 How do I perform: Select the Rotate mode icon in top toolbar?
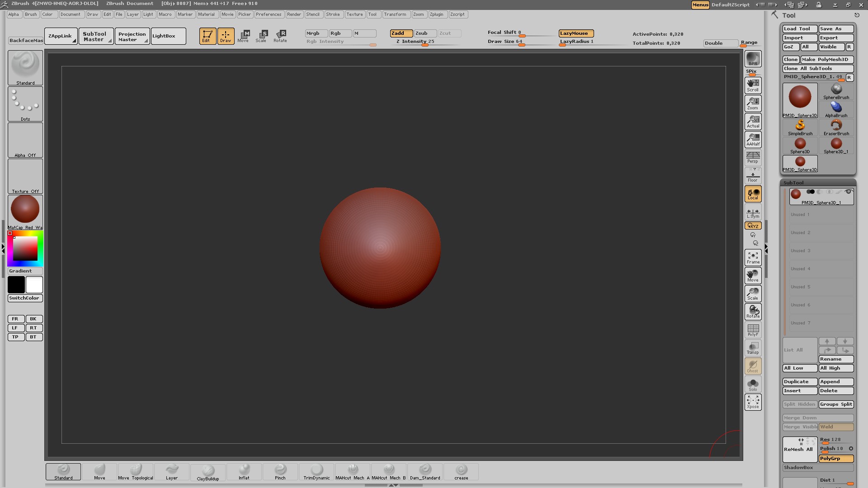click(280, 36)
